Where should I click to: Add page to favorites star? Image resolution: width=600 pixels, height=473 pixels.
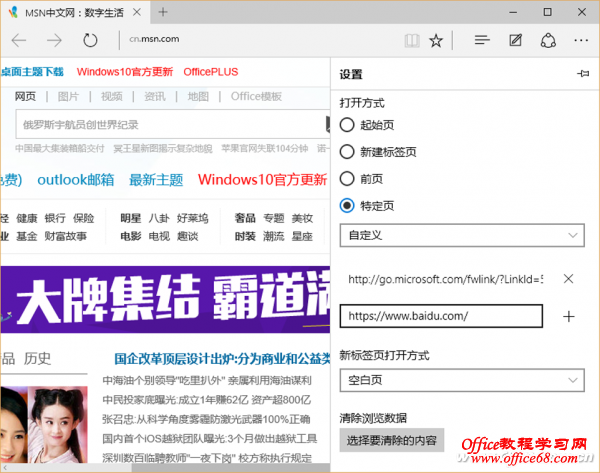[436, 40]
